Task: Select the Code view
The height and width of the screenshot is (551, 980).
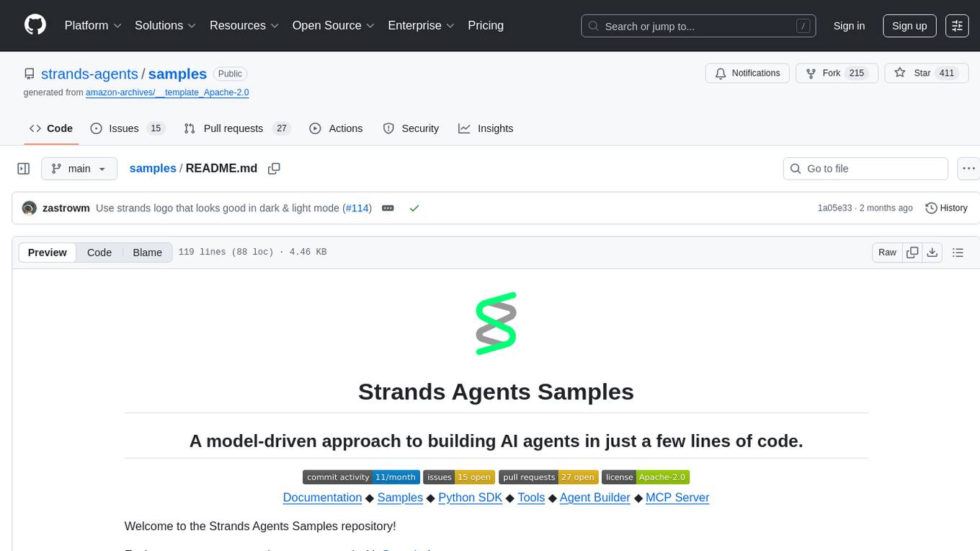Action: 99,252
